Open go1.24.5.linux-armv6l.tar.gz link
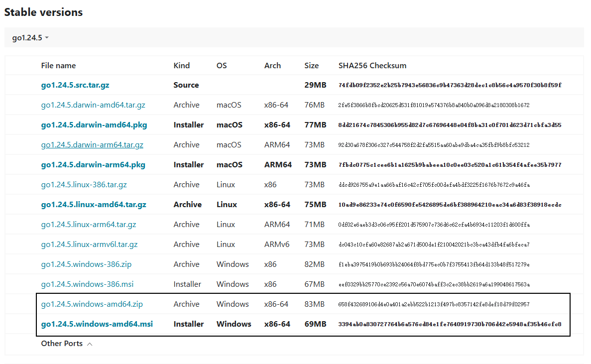Screen dimensions: 591x364 pos(89,244)
